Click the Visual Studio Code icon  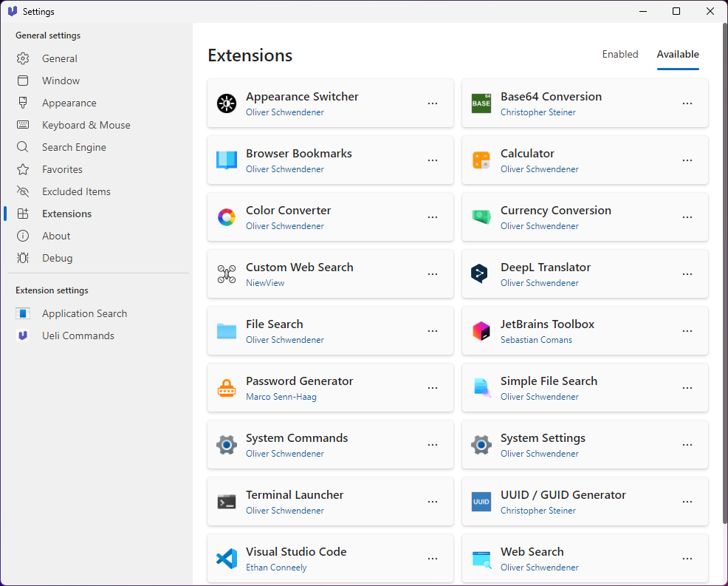pos(227,559)
